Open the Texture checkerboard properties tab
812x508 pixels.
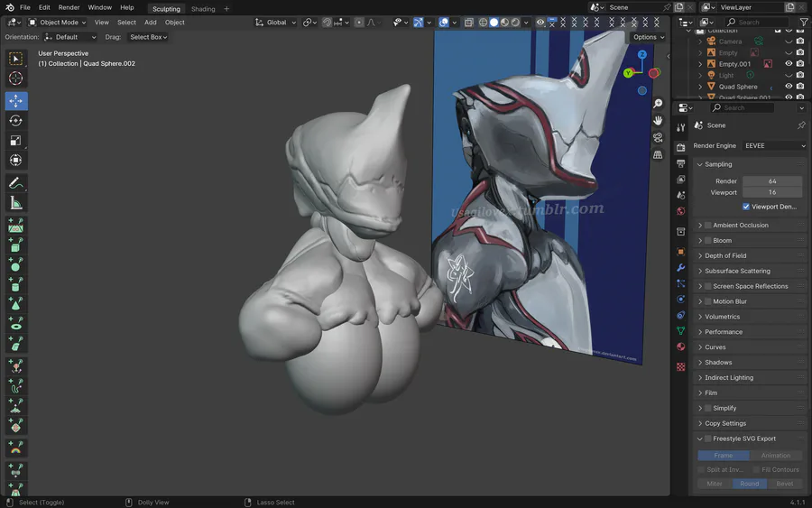[x=681, y=366]
